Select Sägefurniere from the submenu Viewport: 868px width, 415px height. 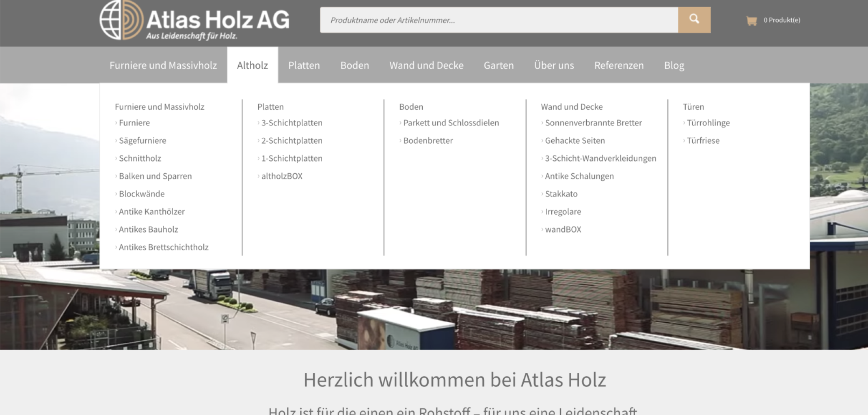142,141
